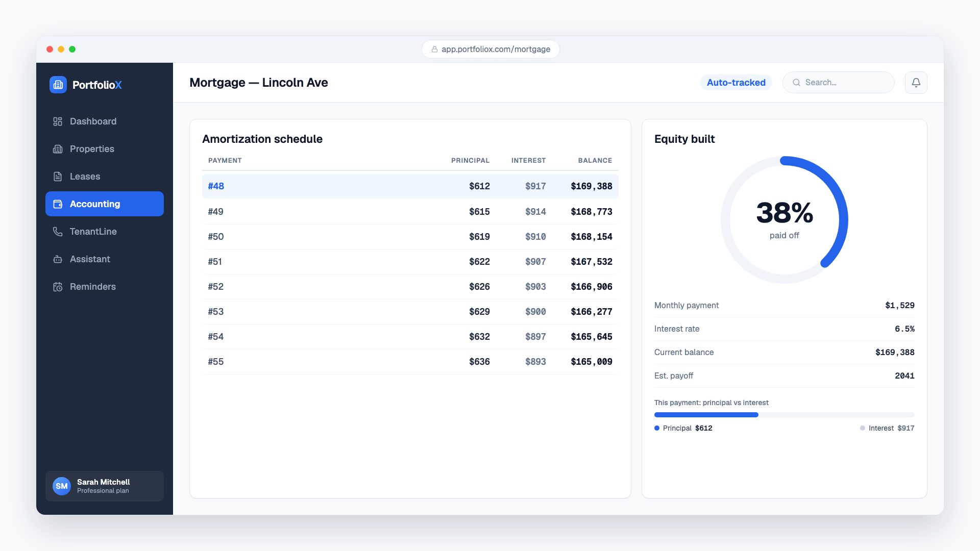Click the green macOS window maximize dot
The image size is (980, 551).
pyautogui.click(x=72, y=49)
